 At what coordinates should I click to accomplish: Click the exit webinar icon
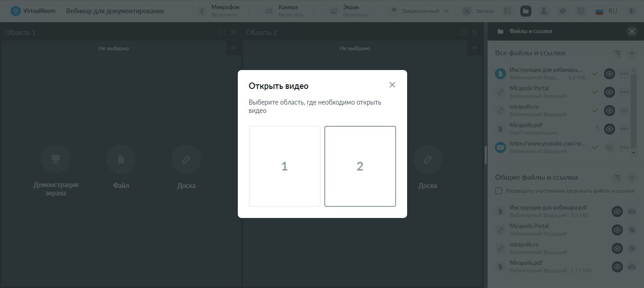632,11
